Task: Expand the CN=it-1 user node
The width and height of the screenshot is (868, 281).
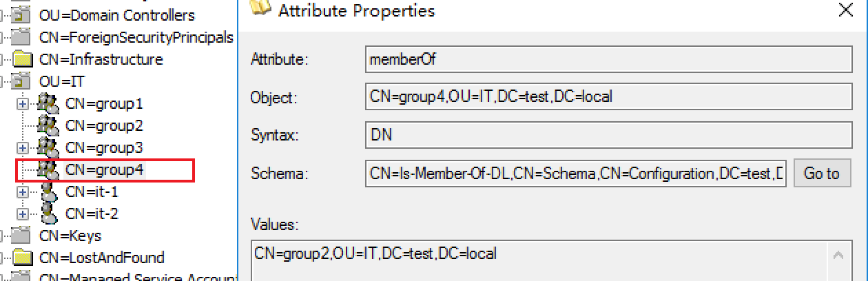Action: click(23, 192)
